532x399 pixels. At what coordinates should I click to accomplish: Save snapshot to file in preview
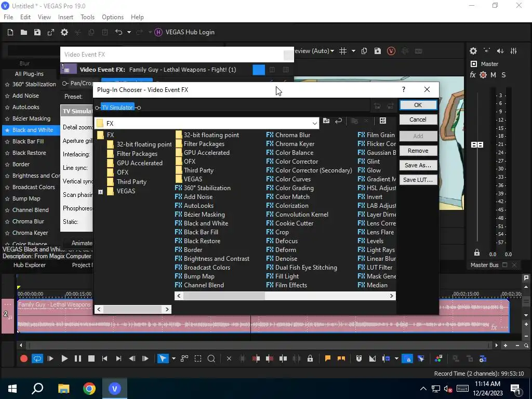[x=377, y=51]
